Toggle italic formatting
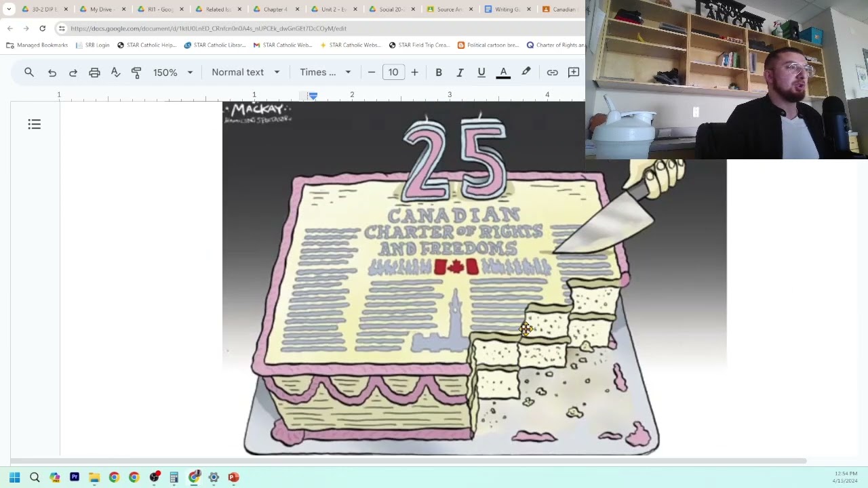Image resolution: width=868 pixels, height=488 pixels. click(460, 73)
